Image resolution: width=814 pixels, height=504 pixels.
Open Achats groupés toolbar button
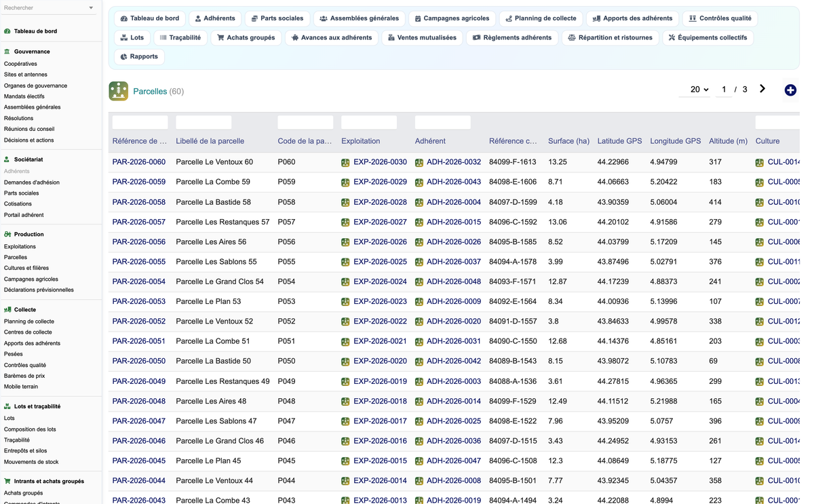click(246, 37)
